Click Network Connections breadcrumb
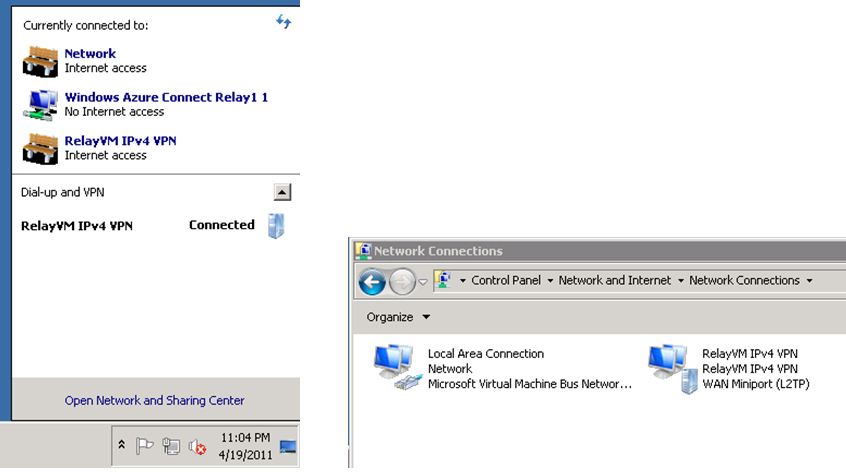Image resolution: width=846 pixels, height=476 pixels. 745,280
